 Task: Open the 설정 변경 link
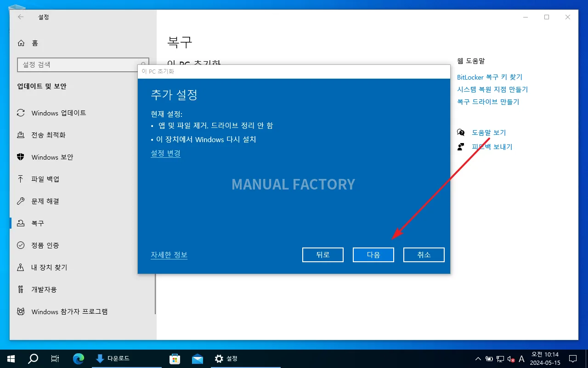165,153
